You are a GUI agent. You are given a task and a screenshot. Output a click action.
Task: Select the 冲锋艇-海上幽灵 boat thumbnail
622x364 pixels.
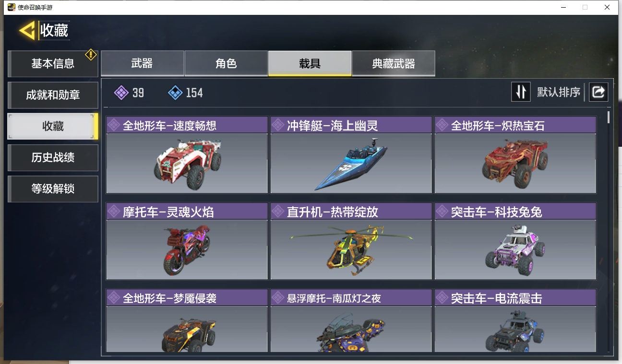point(351,164)
